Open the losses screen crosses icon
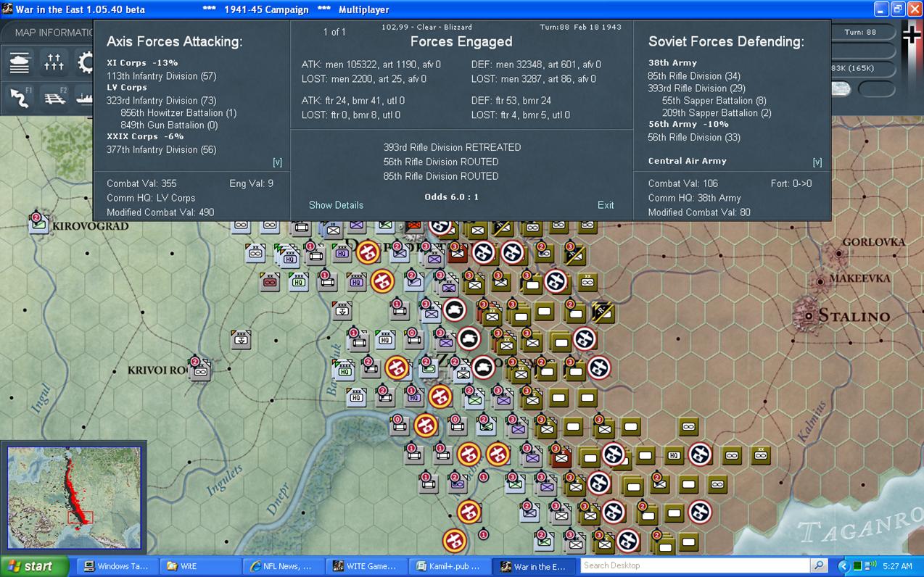 point(54,62)
